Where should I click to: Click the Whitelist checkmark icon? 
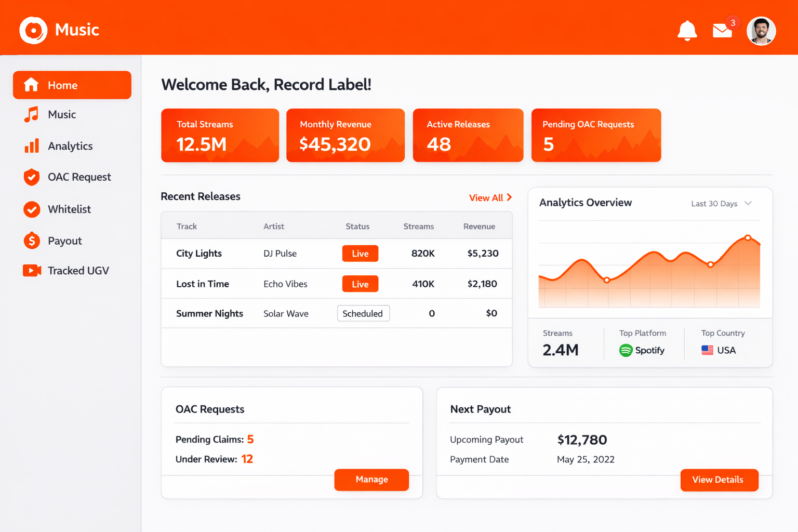point(31,209)
